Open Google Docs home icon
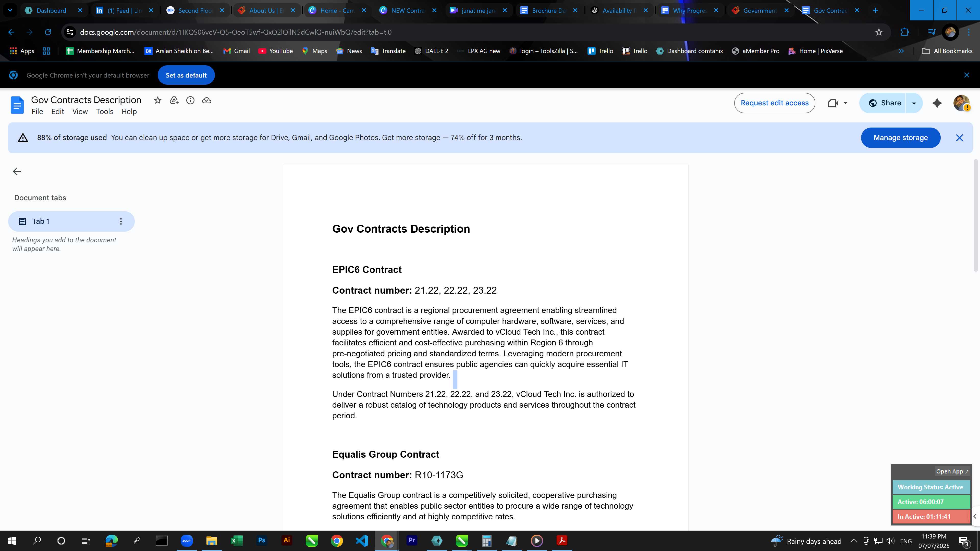980x551 pixels. (17, 105)
